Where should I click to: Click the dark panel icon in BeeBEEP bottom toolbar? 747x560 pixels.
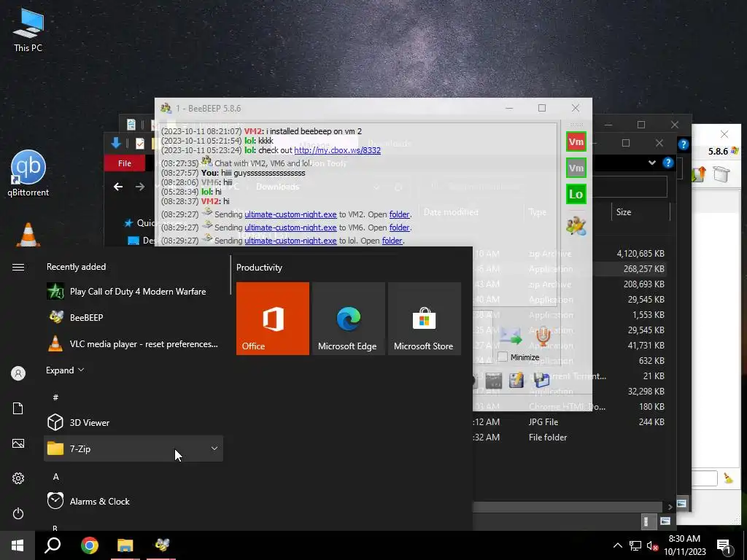494,381
